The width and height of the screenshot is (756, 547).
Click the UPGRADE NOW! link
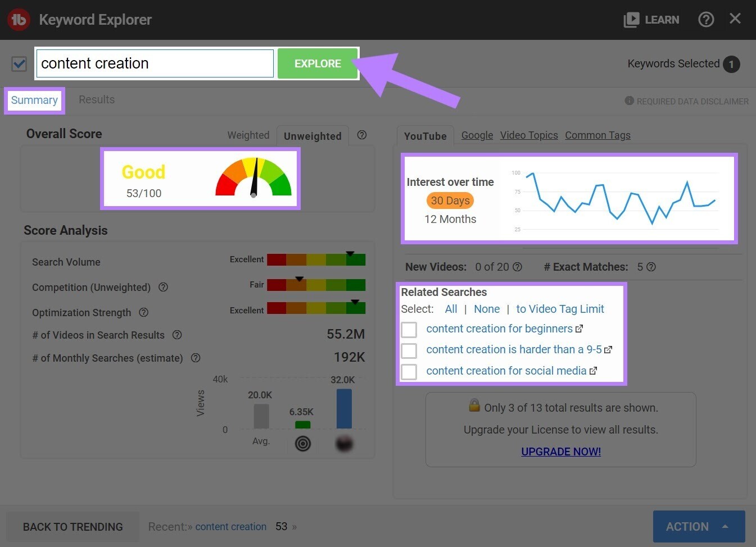pos(561,452)
